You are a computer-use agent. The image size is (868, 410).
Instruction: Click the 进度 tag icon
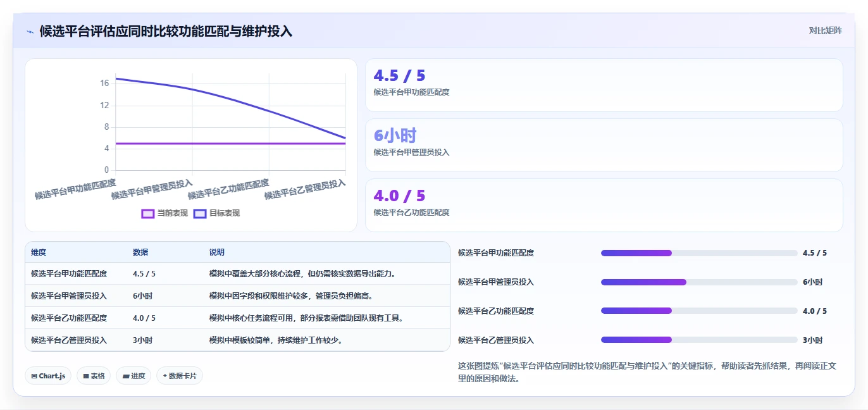tap(125, 376)
